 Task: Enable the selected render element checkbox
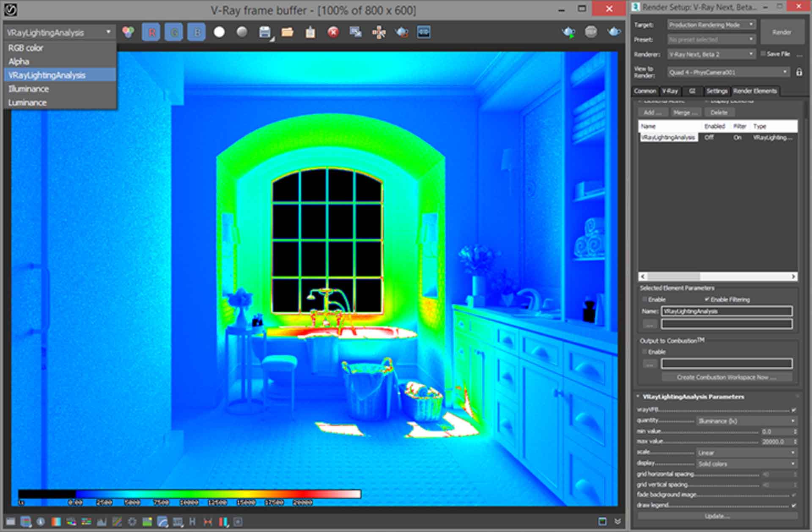pyautogui.click(x=645, y=299)
